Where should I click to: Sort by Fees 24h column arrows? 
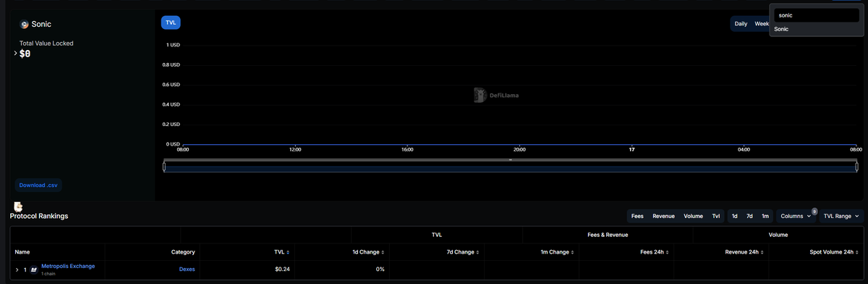(667, 252)
